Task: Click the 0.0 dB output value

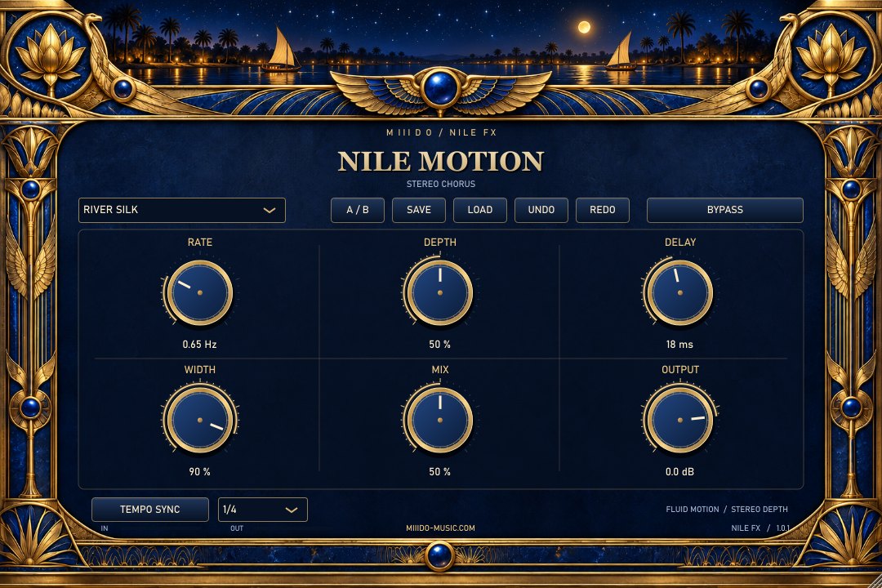Action: 680,471
